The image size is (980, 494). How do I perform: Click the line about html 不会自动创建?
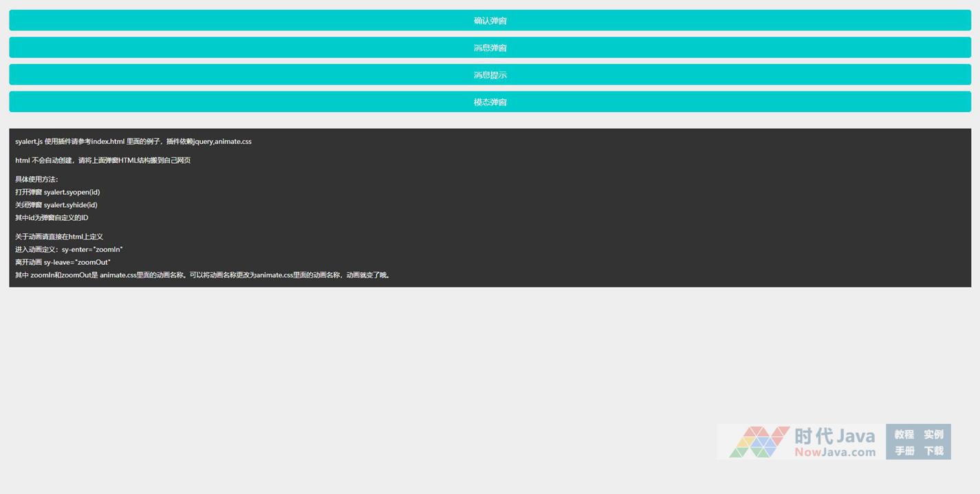(102, 160)
